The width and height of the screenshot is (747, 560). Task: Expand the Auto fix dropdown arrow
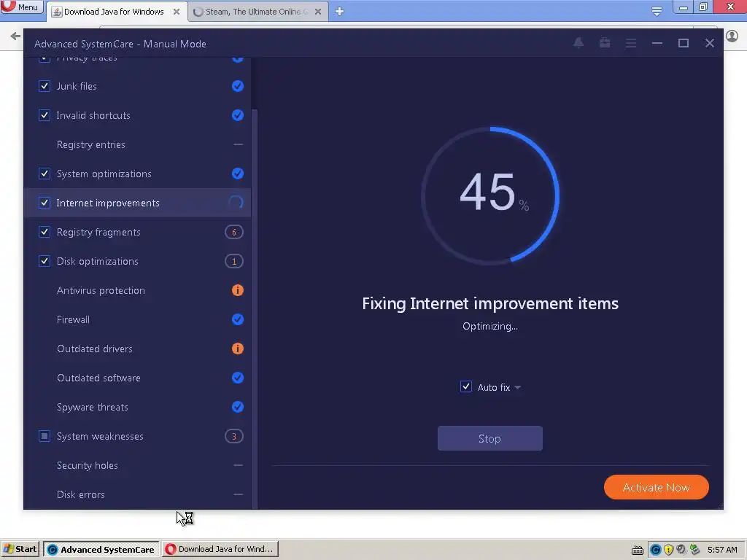coord(518,388)
